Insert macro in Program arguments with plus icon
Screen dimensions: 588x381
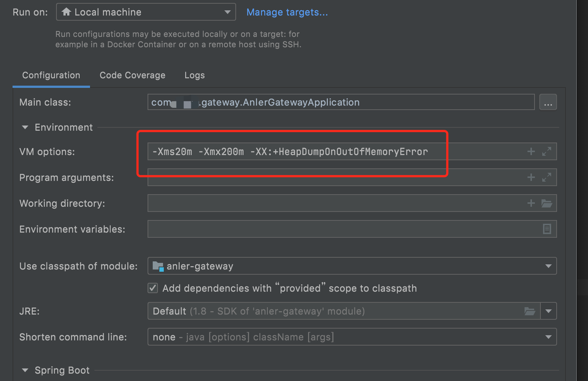531,177
